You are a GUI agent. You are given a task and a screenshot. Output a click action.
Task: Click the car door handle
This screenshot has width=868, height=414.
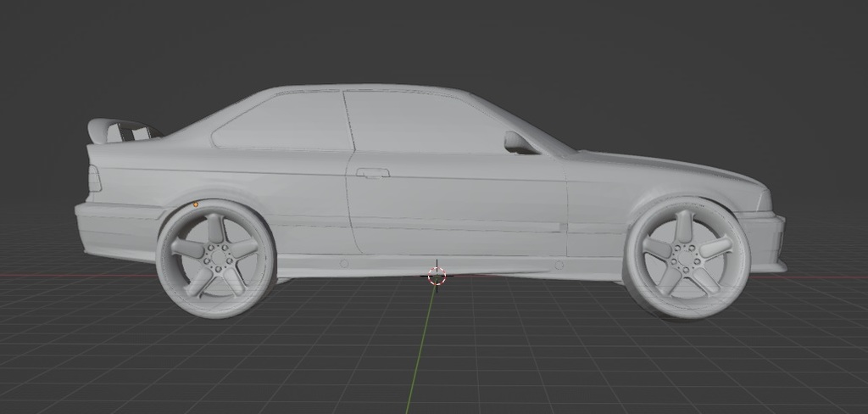(373, 173)
